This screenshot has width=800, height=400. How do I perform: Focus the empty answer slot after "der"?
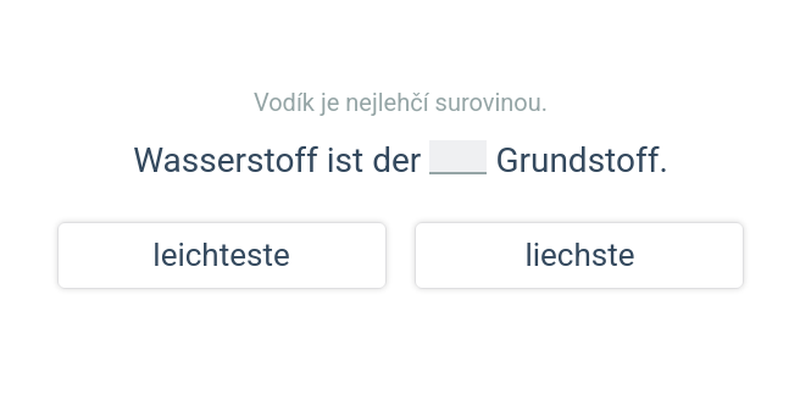click(x=458, y=159)
